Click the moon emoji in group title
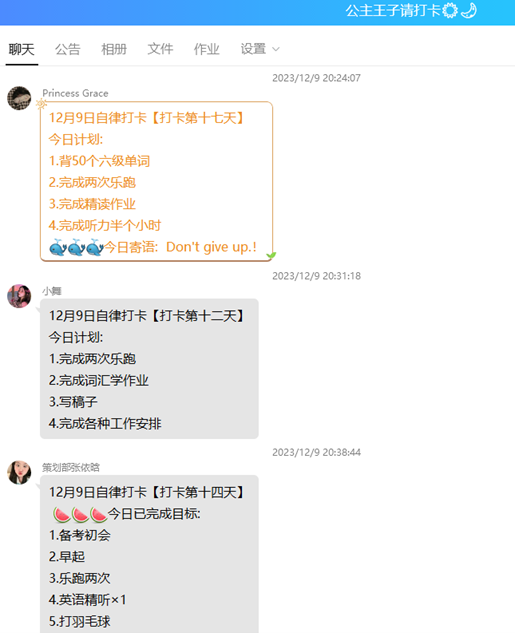Image resolution: width=515 pixels, height=633 pixels. coord(469,10)
